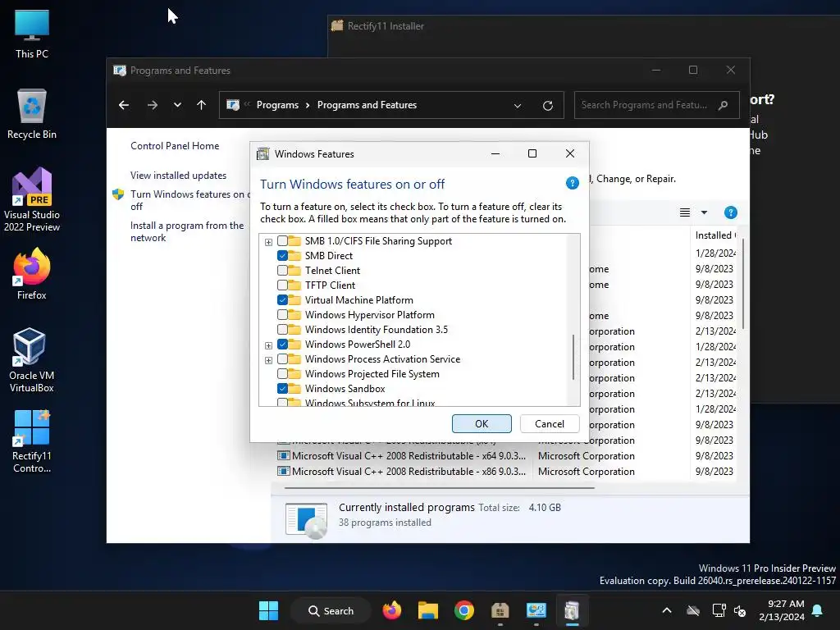Click Programs and Features breadcrumb segment

coord(367,105)
